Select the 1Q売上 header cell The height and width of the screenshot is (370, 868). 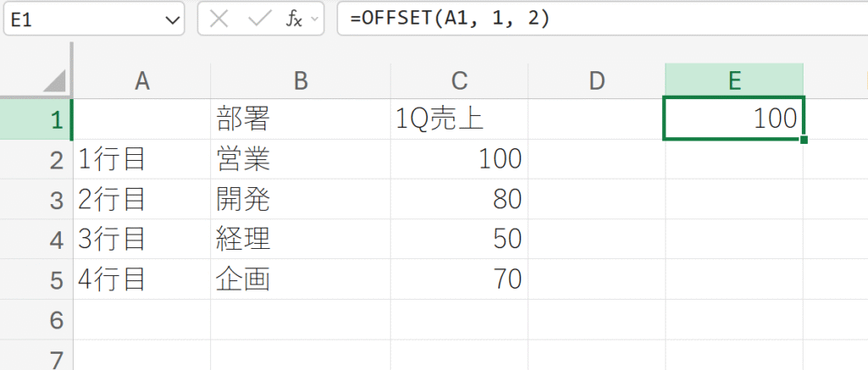click(x=459, y=119)
